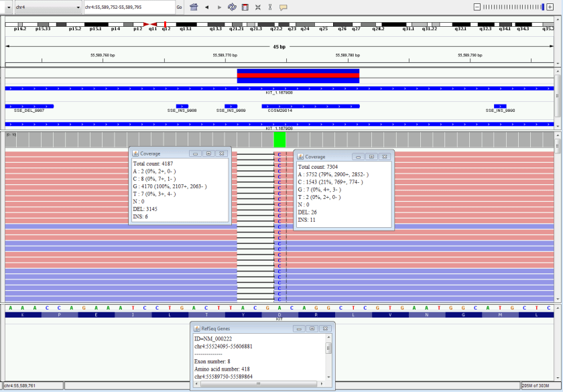563x392 pixels.
Task: Click the SSE_INS_9988 feature in the track
Action: tap(182, 106)
